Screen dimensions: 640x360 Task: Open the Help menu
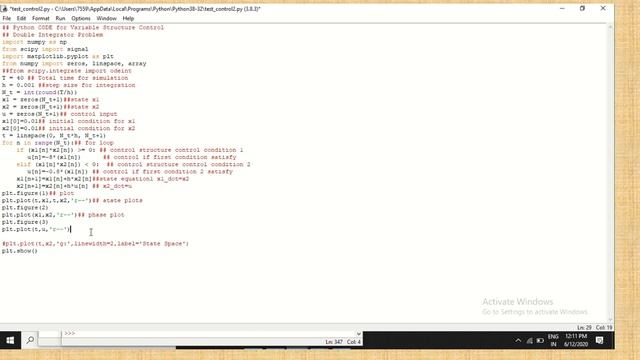click(128, 18)
